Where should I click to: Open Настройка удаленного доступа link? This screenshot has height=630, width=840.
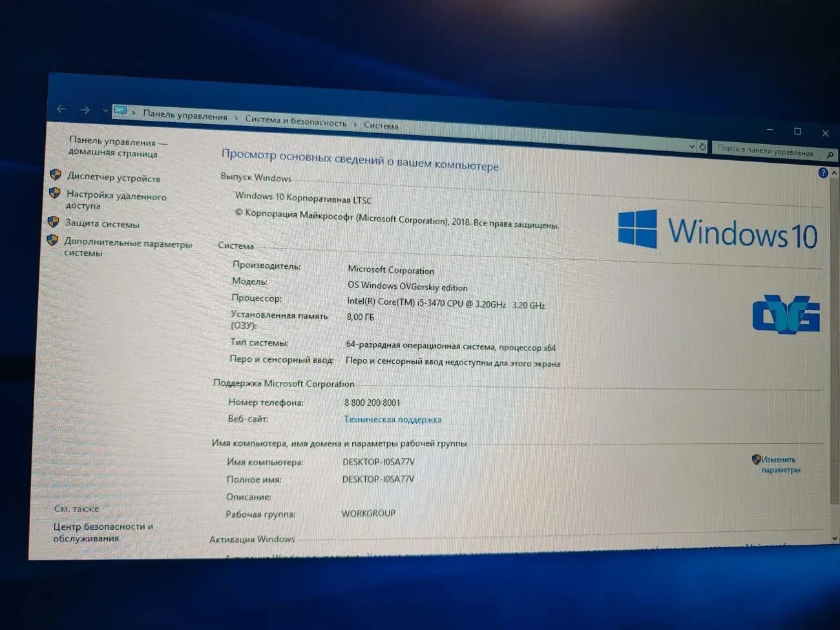116,200
